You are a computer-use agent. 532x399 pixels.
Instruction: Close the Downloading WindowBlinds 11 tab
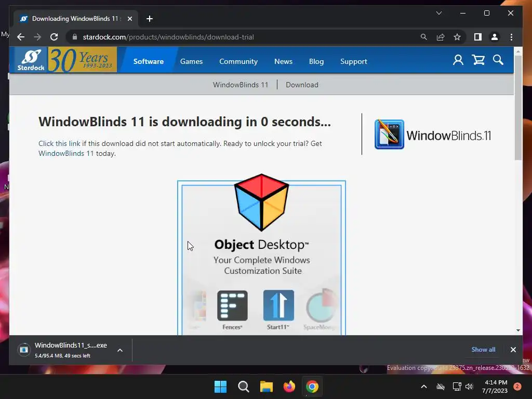point(129,19)
